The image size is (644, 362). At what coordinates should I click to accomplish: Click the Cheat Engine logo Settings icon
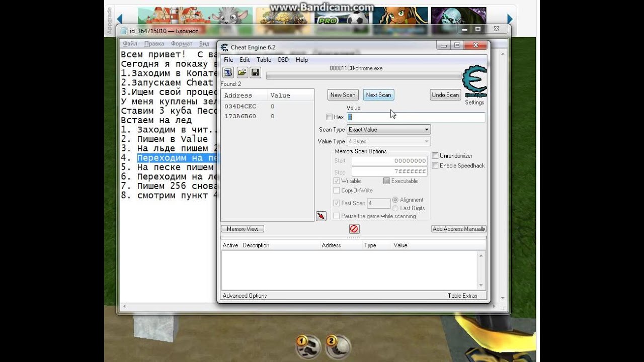coord(474,81)
